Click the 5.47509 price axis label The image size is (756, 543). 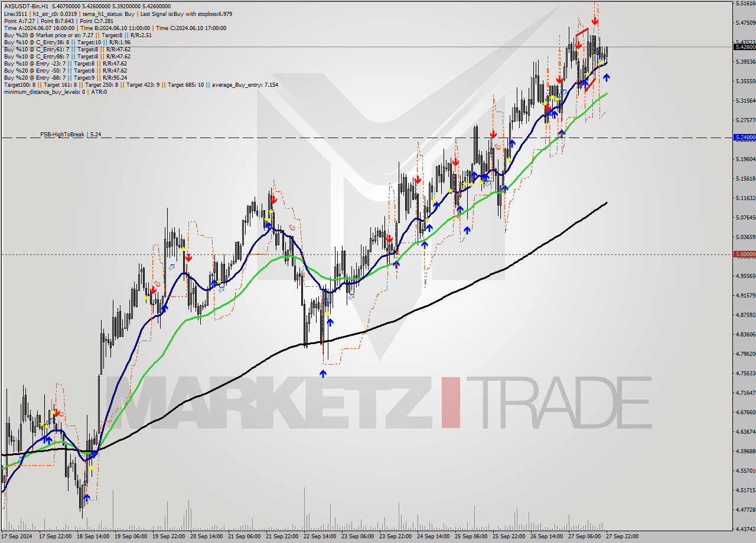click(x=745, y=22)
